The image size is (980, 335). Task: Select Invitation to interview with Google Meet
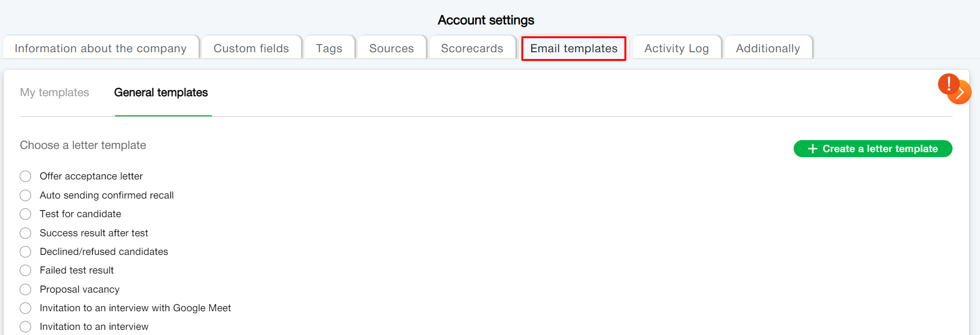click(25, 308)
